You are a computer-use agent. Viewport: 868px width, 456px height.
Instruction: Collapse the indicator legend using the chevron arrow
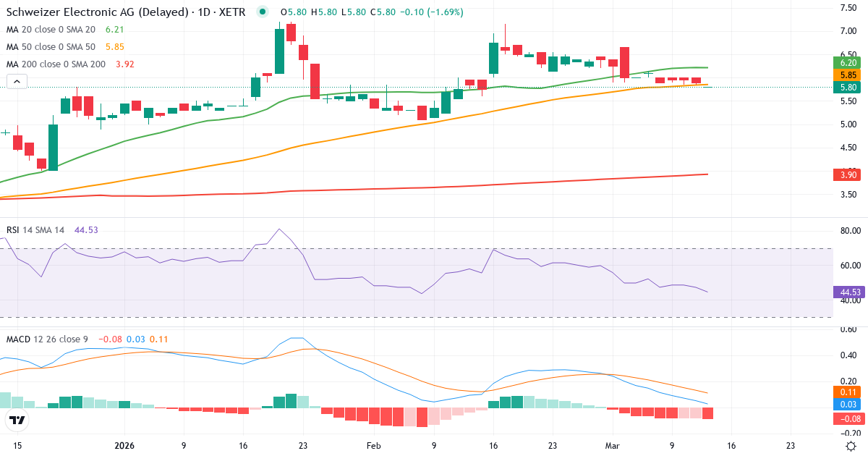pos(16,81)
